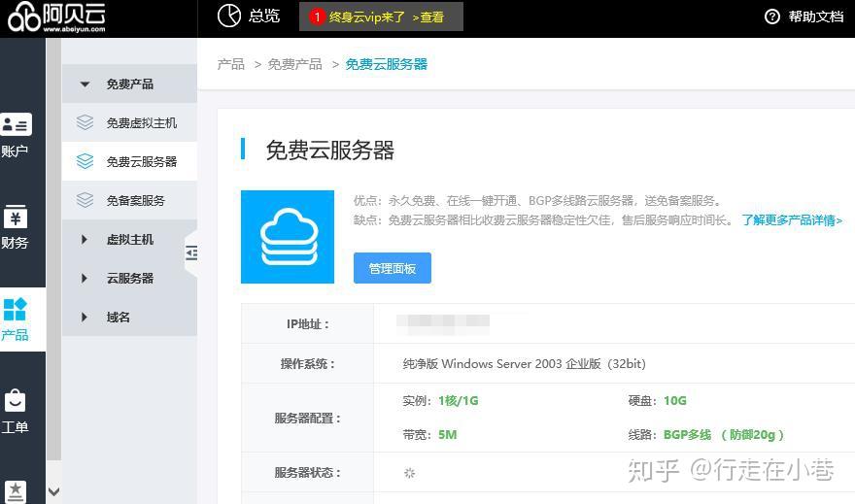This screenshot has height=504, width=855.
Task: Click the 服务器状态 row label
Action: pyautogui.click(x=308, y=472)
